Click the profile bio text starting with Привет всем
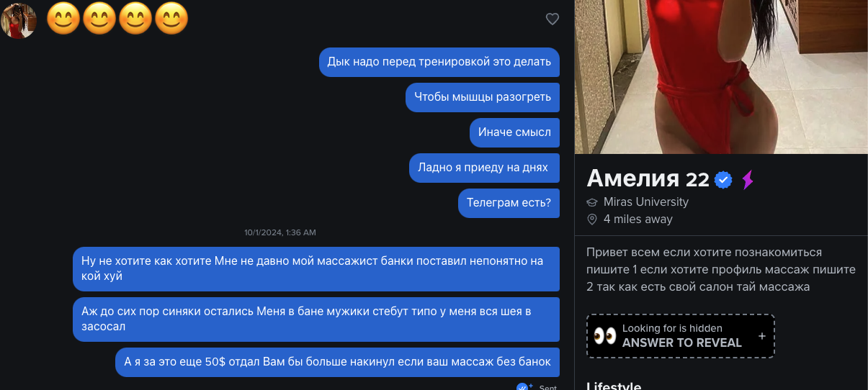This screenshot has width=868, height=390. click(721, 270)
